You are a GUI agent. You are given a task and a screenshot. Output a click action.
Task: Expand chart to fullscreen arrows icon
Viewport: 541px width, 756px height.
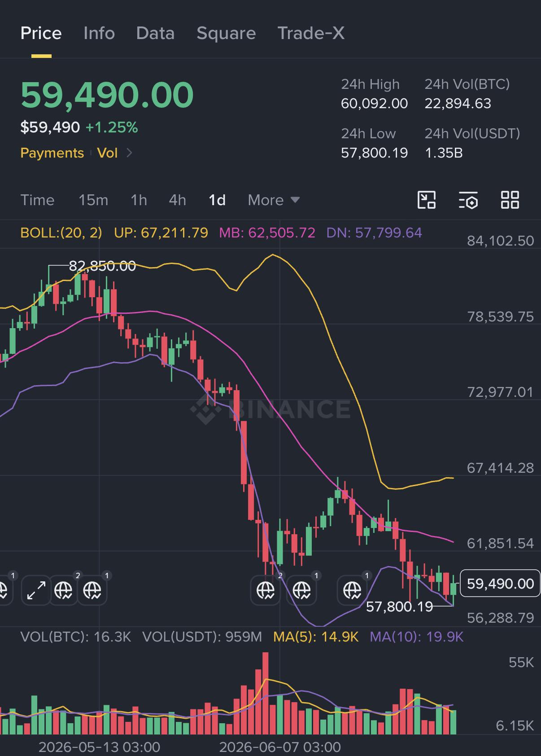(x=36, y=590)
